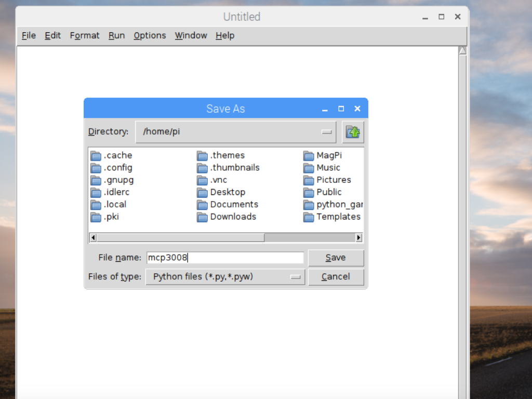Viewport: 532px width, 399px height.
Task: Click the editor scrollbar up arrow
Action: pyautogui.click(x=462, y=50)
